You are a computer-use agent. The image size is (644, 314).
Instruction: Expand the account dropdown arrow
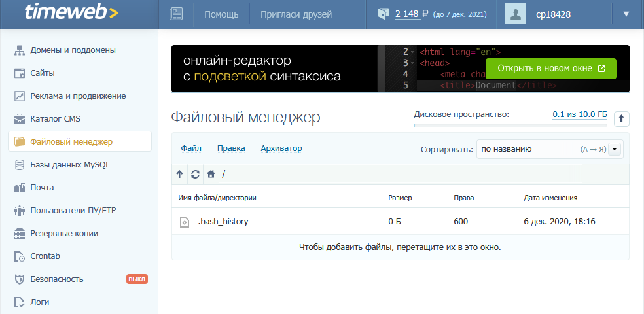point(626,14)
